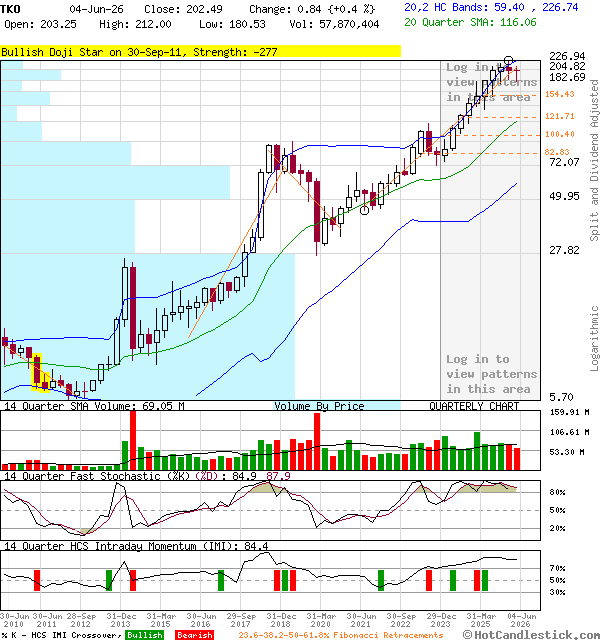Select the date 04-Jun-26 in the header
600x640 pixels.
point(96,9)
